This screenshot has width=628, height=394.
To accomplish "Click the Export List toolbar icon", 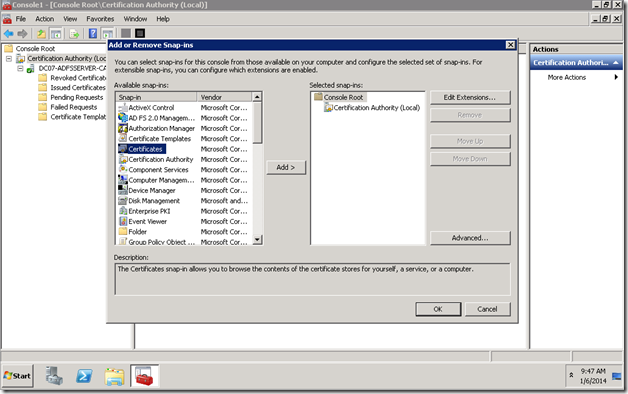I will pyautogui.click(x=74, y=34).
